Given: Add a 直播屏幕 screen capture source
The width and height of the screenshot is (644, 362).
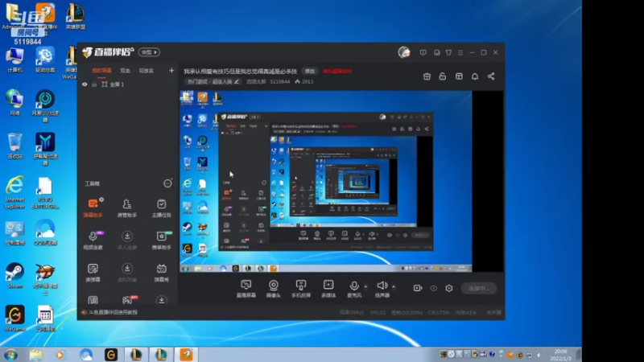Looking at the screenshot, I should pyautogui.click(x=246, y=289).
